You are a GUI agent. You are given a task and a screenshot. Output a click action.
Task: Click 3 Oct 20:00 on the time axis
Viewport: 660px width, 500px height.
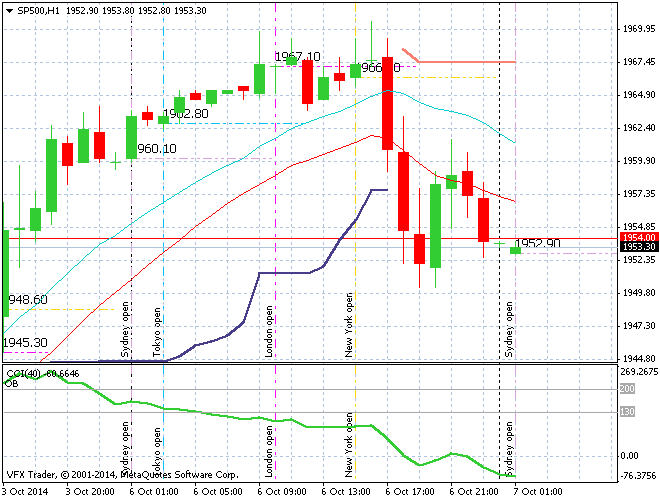pyautogui.click(x=90, y=492)
